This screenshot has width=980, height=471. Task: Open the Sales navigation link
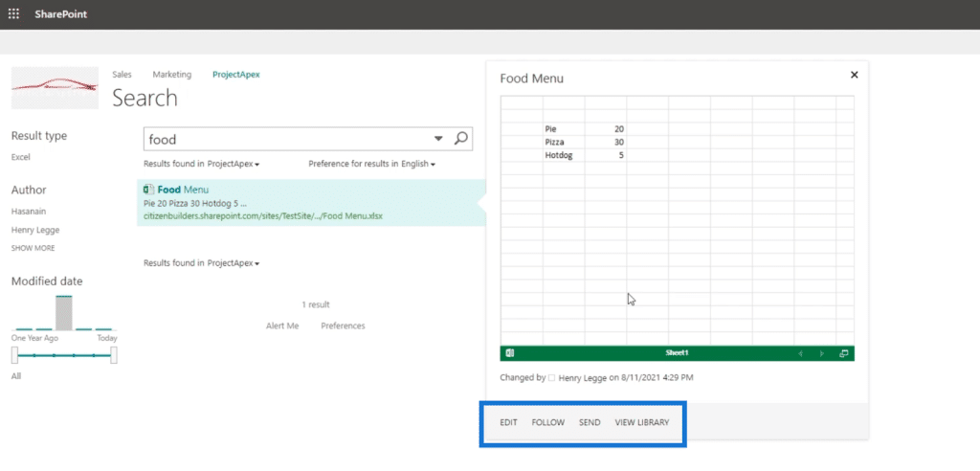coord(122,75)
